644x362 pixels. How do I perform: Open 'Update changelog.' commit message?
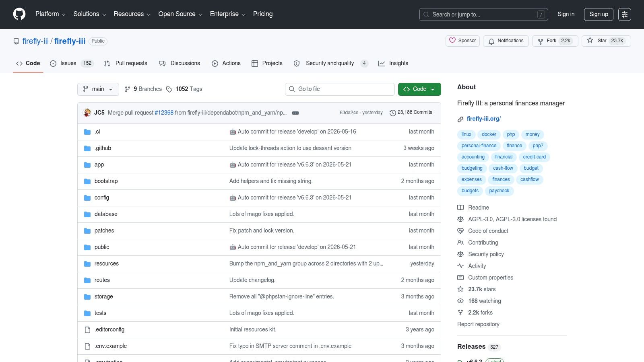(x=252, y=280)
